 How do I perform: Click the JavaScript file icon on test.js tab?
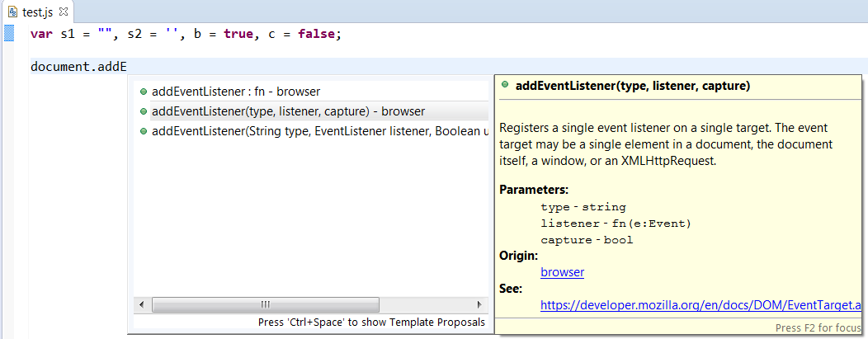12,12
